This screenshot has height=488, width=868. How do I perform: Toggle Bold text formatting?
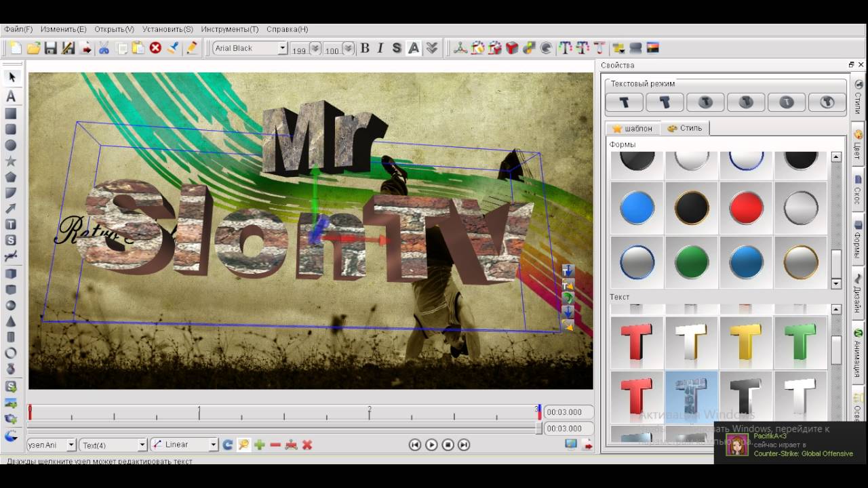click(x=365, y=48)
